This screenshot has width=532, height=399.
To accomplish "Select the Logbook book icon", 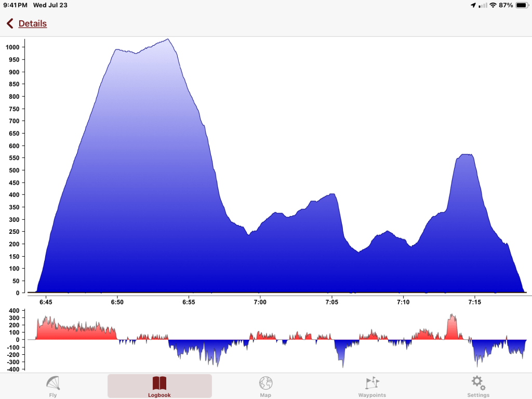I will tap(159, 383).
